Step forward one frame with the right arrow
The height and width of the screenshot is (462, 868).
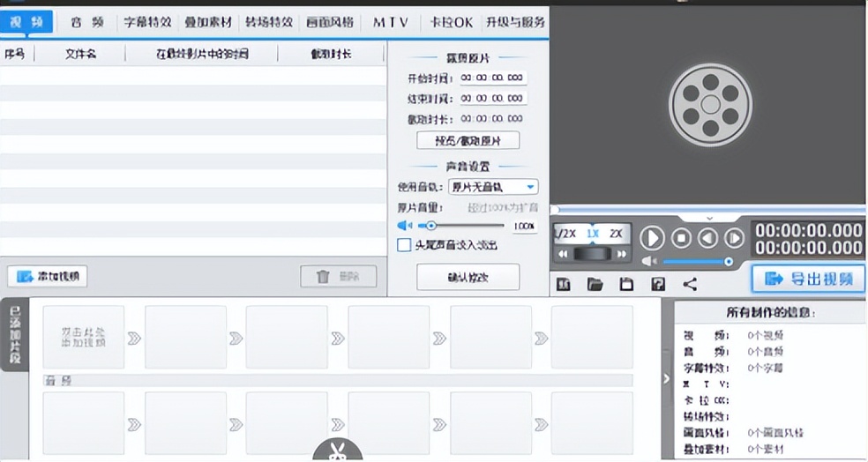pyautogui.click(x=734, y=238)
